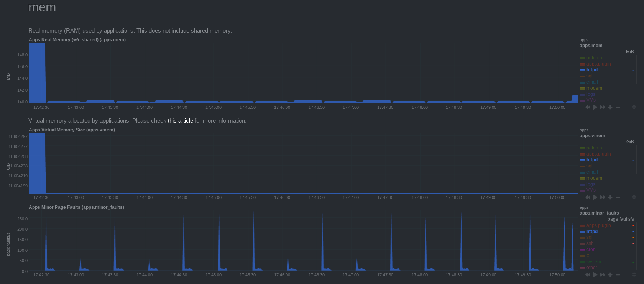
Task: Click the 'mem' section heading
Action: coord(42,8)
